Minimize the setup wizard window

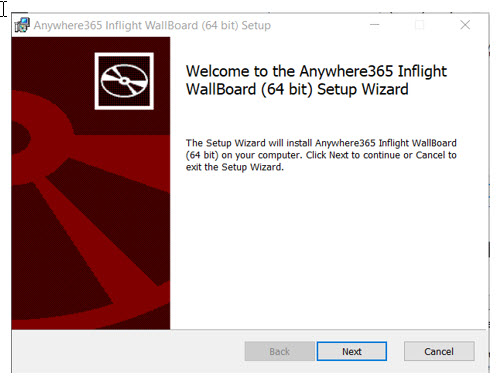(x=375, y=25)
